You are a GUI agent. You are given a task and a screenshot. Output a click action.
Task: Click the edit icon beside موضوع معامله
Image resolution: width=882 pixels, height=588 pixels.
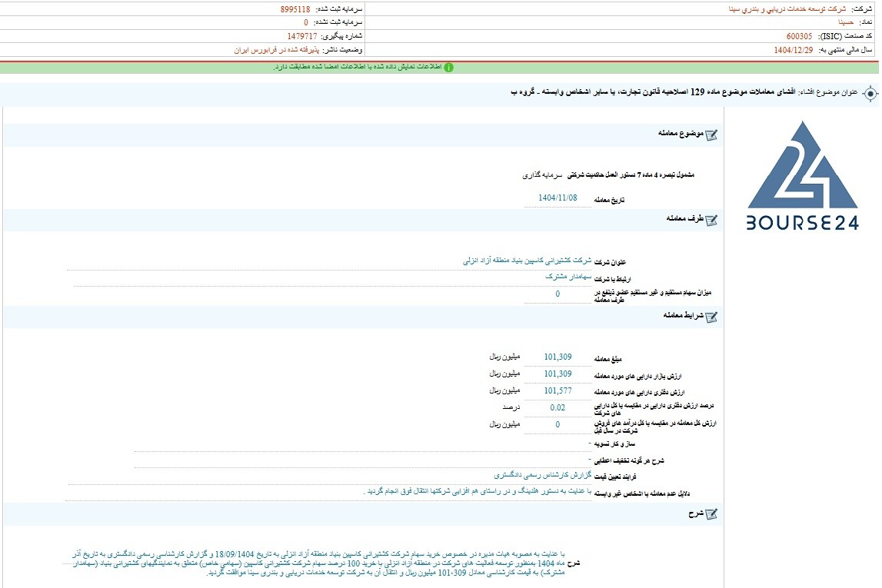(x=711, y=135)
